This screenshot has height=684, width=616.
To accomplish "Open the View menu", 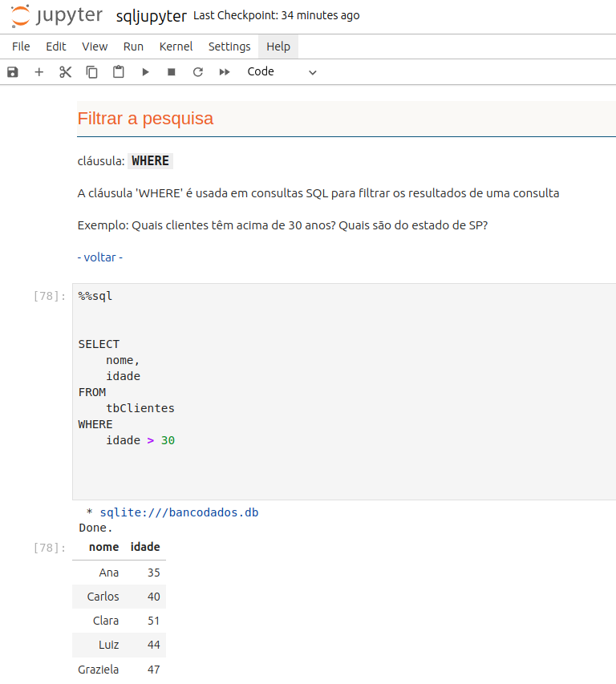I will pyautogui.click(x=95, y=47).
